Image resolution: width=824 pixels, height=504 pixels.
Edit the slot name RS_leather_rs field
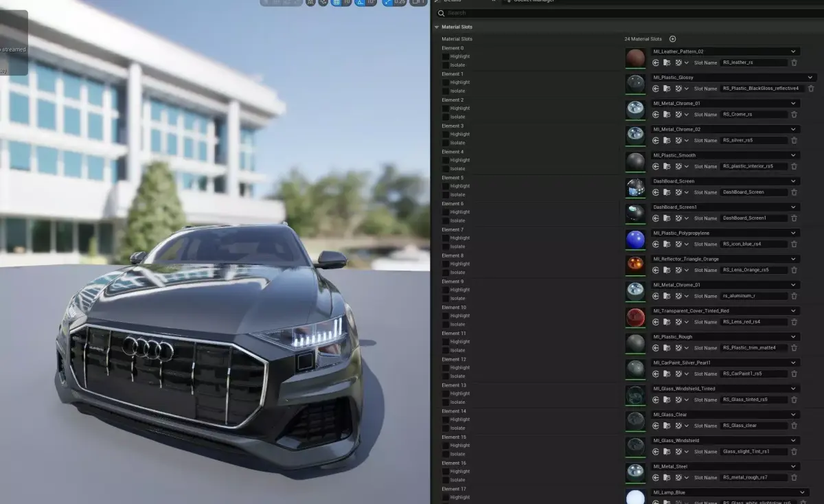[753, 62]
